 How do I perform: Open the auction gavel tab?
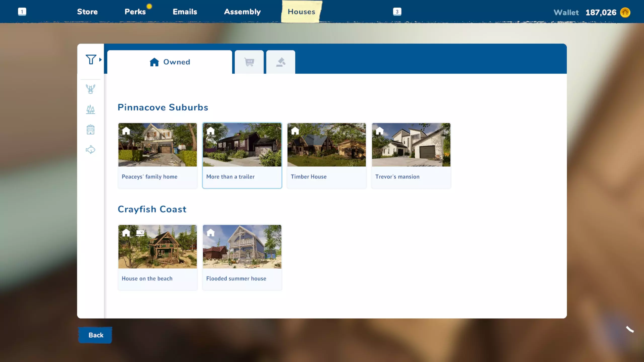280,62
